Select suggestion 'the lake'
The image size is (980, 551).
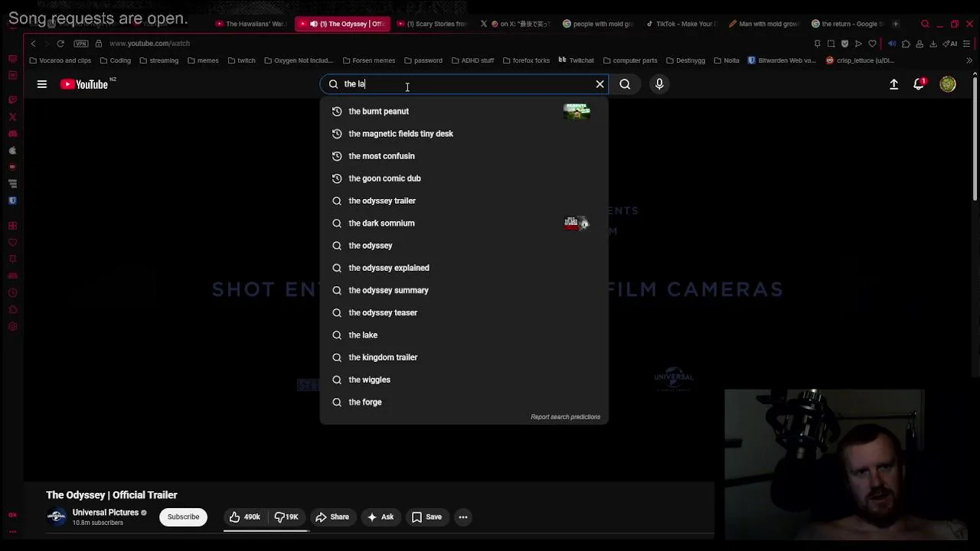(464, 335)
